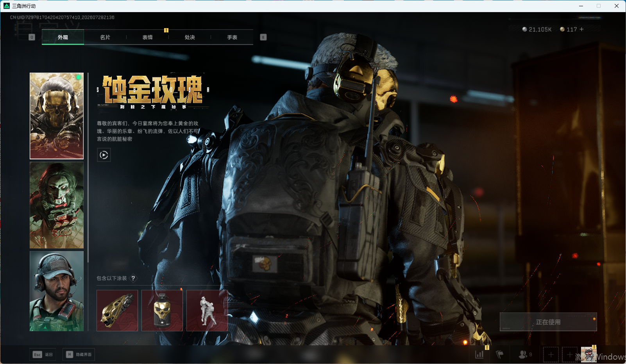Viewport: 626px width, 364px height.
Task: Click the 隐藏界面 hide interface button
Action: tap(79, 354)
